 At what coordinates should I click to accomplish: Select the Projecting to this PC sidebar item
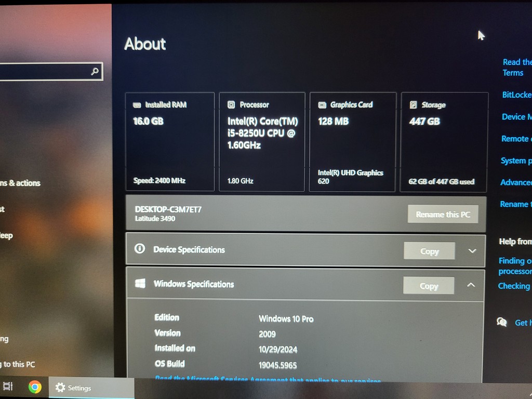18,364
